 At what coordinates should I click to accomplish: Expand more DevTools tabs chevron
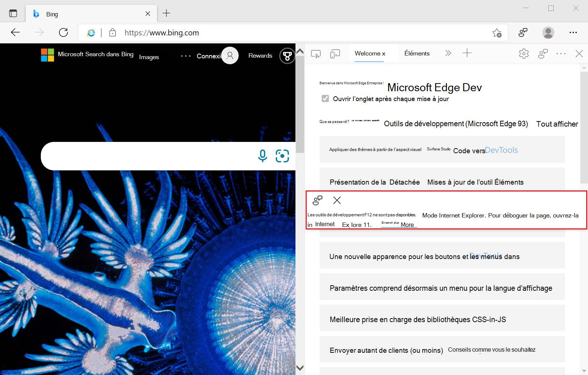point(448,53)
